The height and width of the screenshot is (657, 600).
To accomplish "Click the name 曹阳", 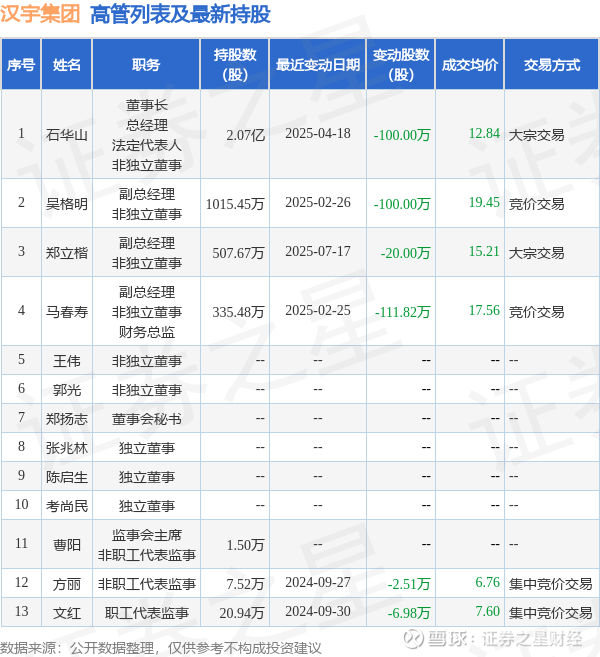I will click(x=67, y=545).
